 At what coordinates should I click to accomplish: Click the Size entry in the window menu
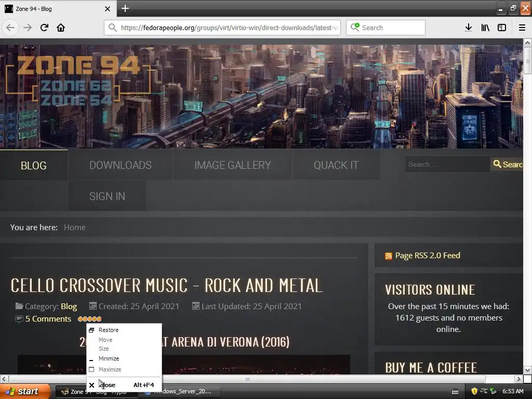(x=124, y=349)
